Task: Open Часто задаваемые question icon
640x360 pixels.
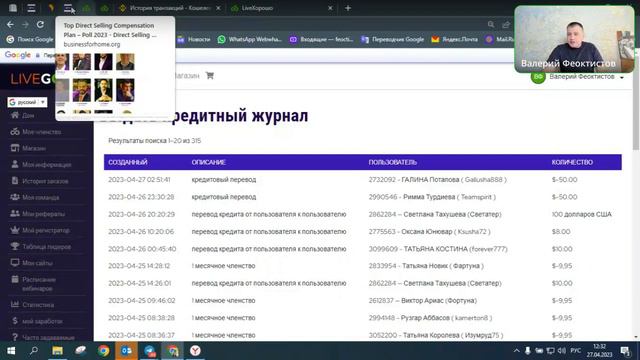Action: pos(15,337)
